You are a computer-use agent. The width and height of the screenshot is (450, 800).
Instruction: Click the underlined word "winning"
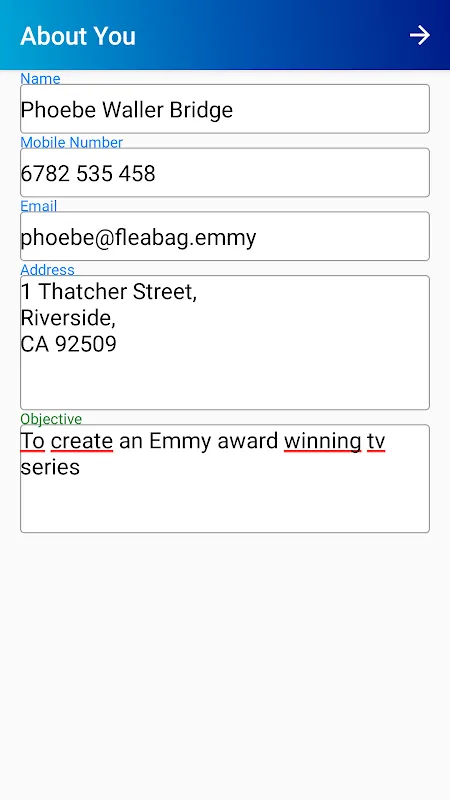point(322,442)
